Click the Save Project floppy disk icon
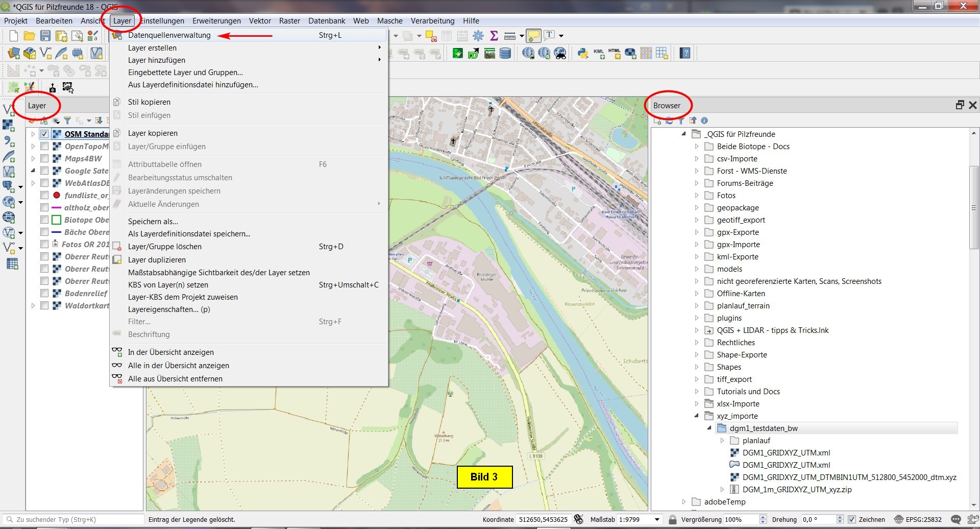 point(45,36)
